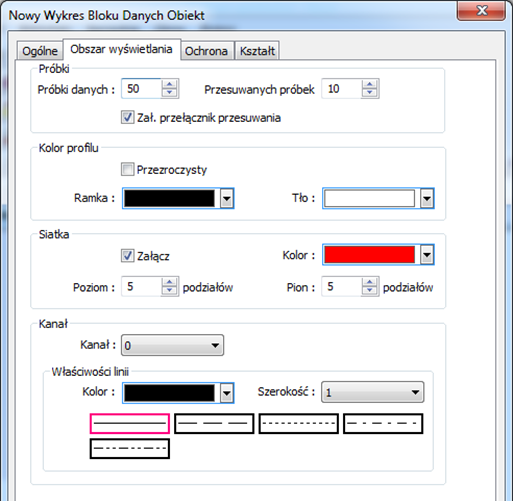Enable the Przezroczysty checkbox
Image resolution: width=513 pixels, height=501 pixels.
(128, 169)
